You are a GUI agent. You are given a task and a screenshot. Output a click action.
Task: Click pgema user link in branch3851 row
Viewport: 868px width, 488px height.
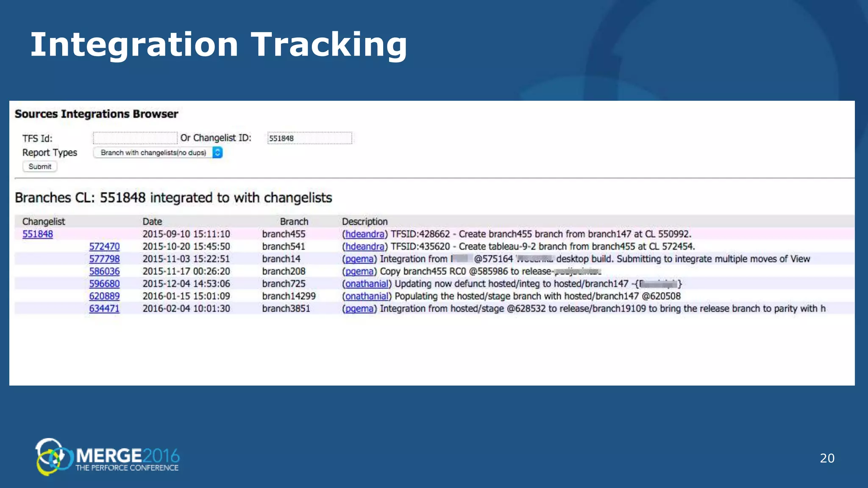[359, 308]
